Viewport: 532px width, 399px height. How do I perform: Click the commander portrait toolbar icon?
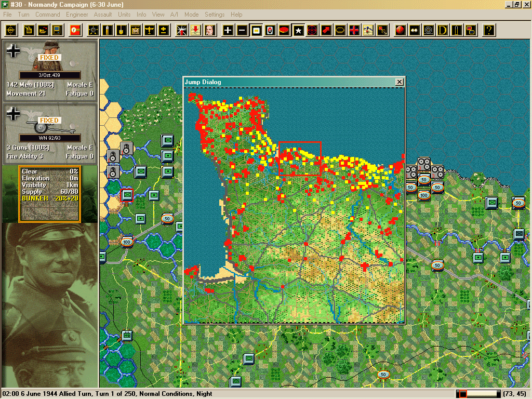coord(210,30)
